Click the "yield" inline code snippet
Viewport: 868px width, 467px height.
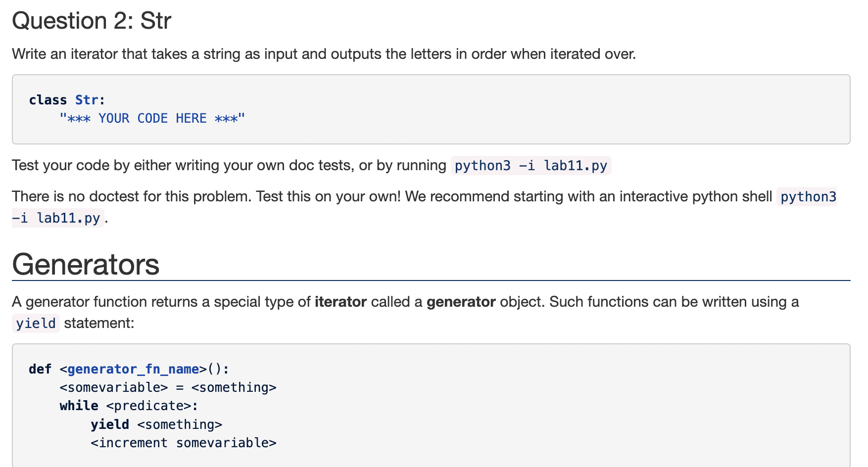[x=35, y=323]
